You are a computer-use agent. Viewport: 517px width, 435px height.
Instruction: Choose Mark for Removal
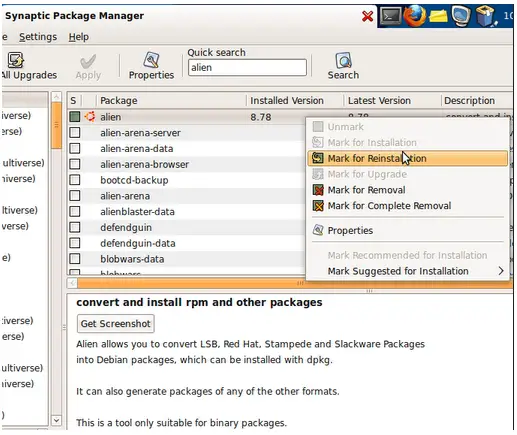tap(407, 190)
